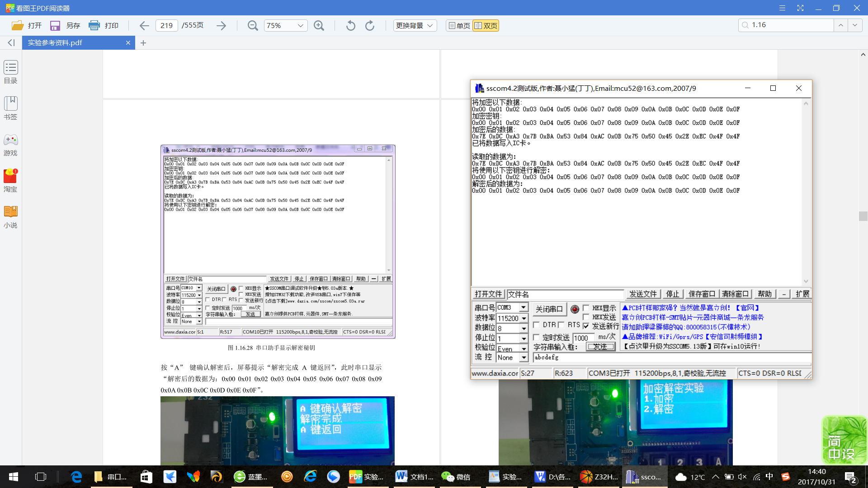868x488 pixels.
Task: Click the red port status indicator in sscom
Action: click(x=575, y=309)
